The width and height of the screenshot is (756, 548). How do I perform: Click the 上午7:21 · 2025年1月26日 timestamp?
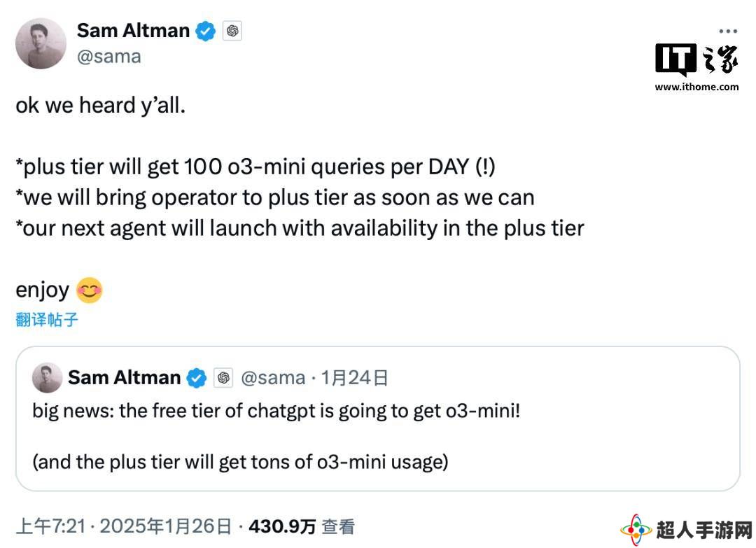pyautogui.click(x=123, y=526)
